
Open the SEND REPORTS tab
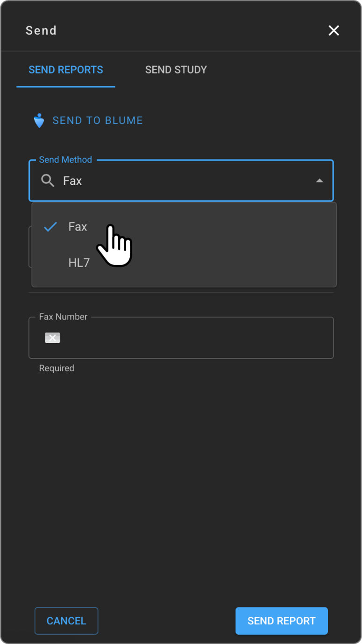pyautogui.click(x=66, y=70)
